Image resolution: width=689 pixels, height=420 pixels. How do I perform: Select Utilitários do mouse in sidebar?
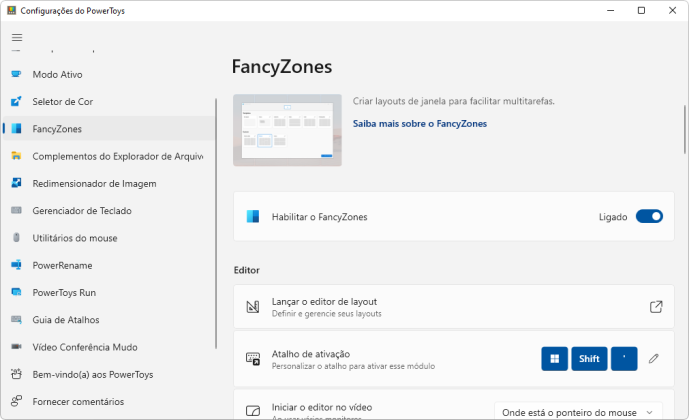(x=109, y=238)
